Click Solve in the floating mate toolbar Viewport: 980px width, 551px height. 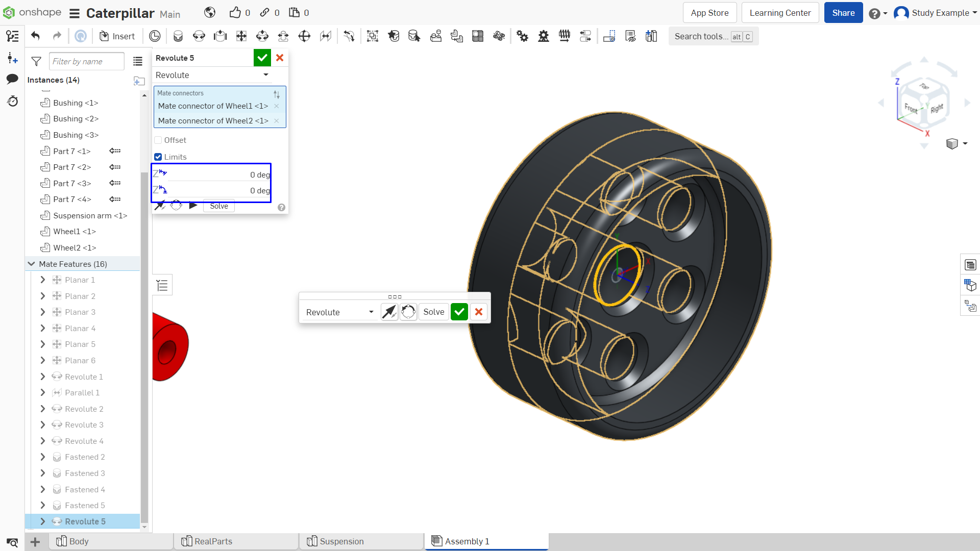click(x=434, y=312)
